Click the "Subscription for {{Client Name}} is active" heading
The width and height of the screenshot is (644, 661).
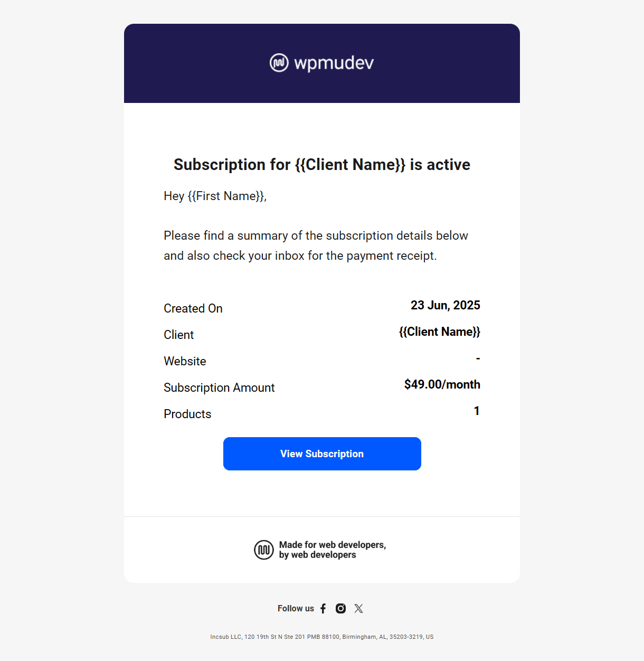pyautogui.click(x=322, y=165)
